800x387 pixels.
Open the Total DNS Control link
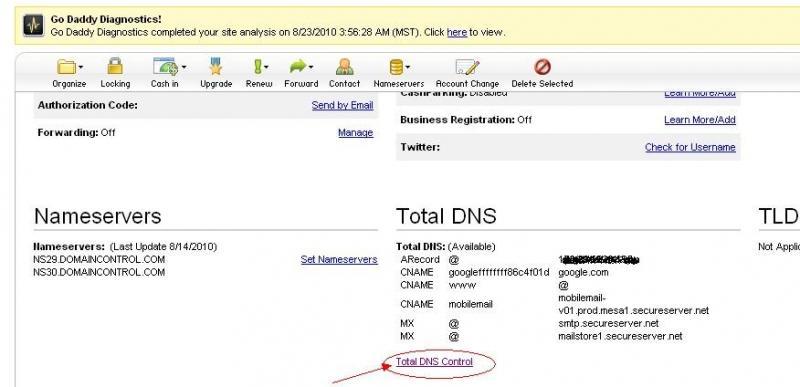coord(434,362)
